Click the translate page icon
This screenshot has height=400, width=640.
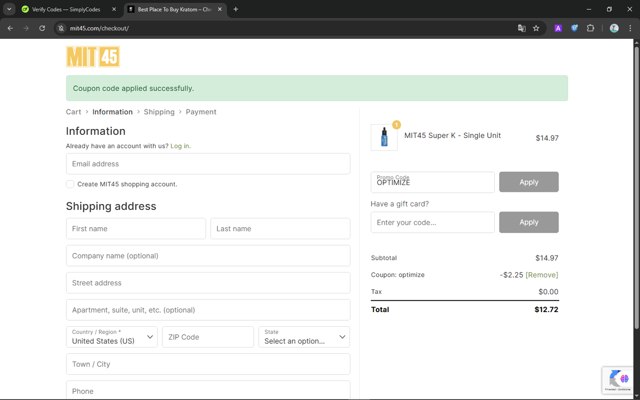pyautogui.click(x=522, y=28)
